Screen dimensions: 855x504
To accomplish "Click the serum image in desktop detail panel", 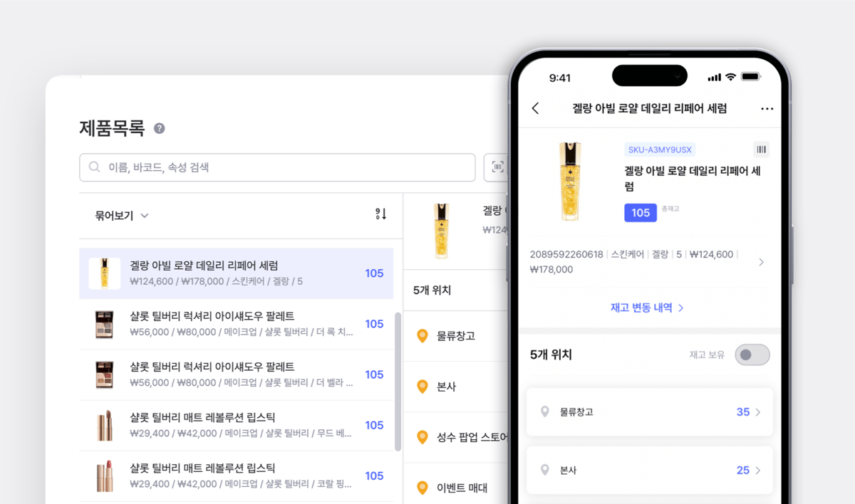I will coord(442,231).
